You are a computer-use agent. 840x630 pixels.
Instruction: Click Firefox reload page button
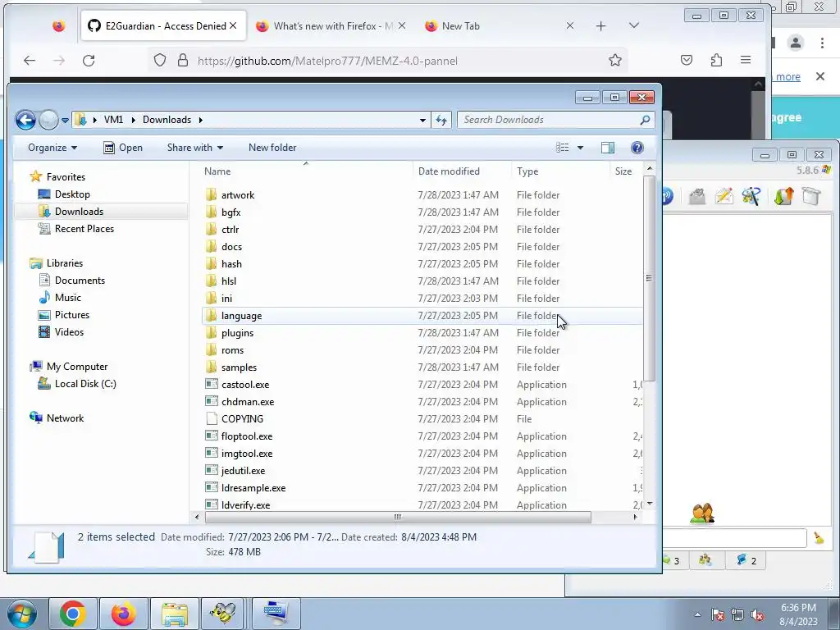coord(89,61)
